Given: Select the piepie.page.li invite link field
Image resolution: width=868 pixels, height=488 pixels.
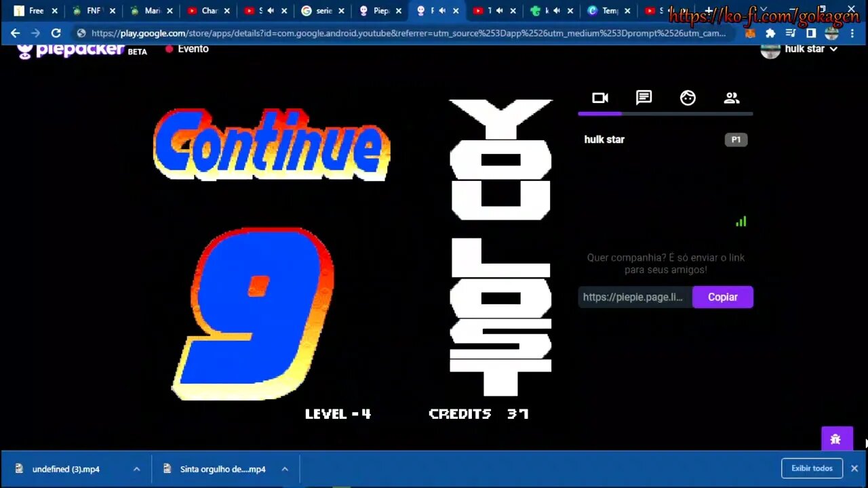Looking at the screenshot, I should click(635, 297).
